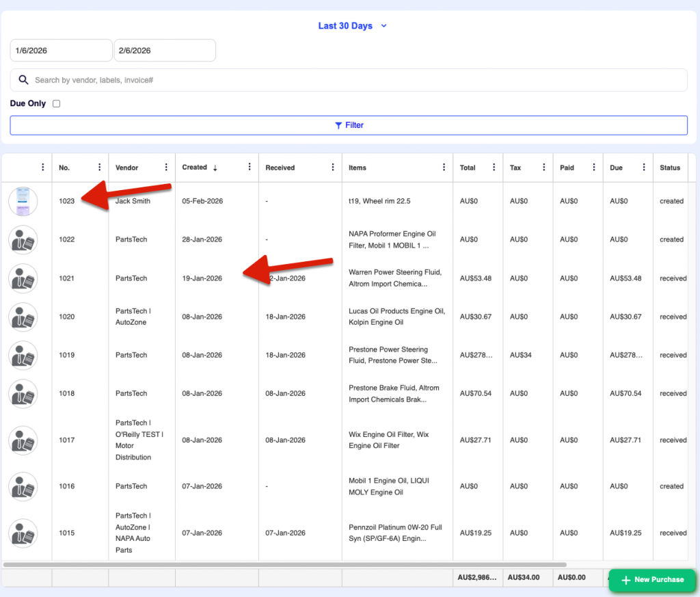The image size is (700, 597).
Task: Expand the Last 30 Days date range dropdown
Action: (x=352, y=26)
